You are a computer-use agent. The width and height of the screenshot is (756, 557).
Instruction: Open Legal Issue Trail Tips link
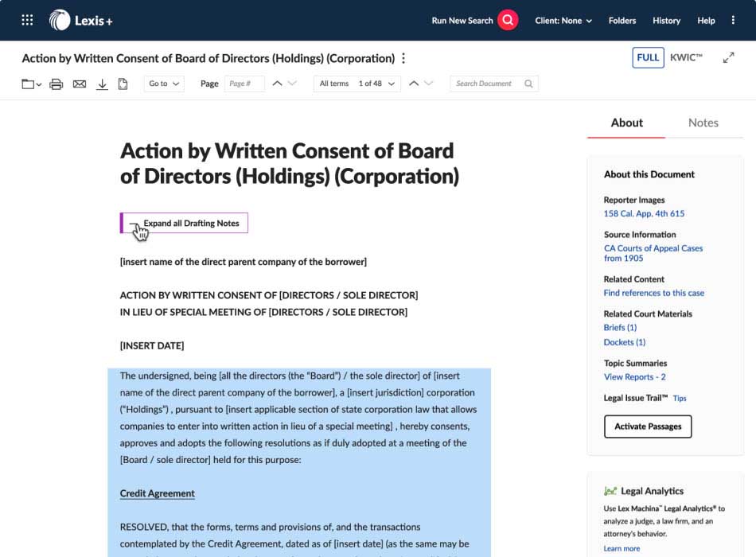(x=680, y=399)
